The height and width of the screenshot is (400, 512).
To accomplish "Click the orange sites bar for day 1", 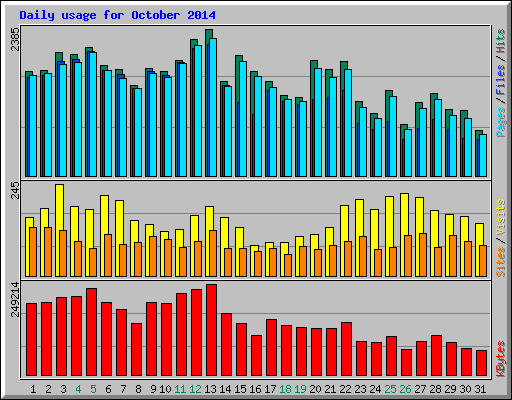I will pos(33,252).
